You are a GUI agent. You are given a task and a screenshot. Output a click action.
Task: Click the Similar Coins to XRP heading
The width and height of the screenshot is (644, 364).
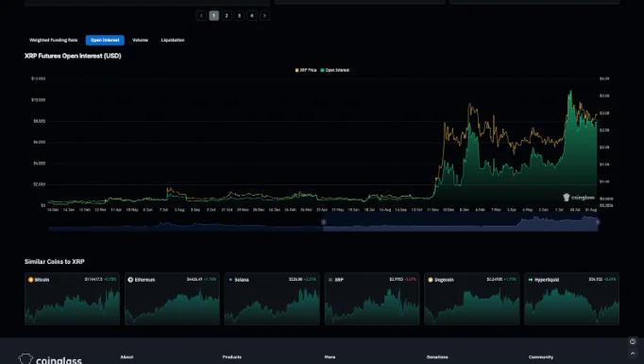click(x=55, y=262)
